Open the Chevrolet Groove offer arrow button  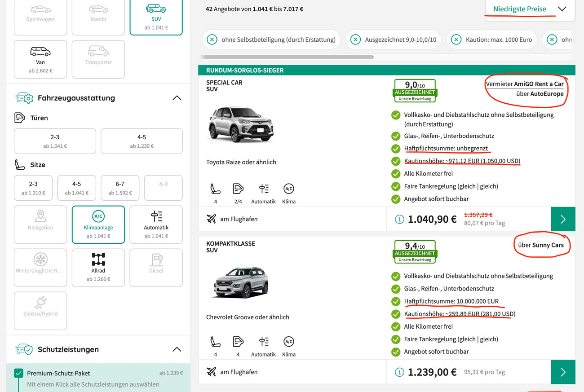[563, 372]
